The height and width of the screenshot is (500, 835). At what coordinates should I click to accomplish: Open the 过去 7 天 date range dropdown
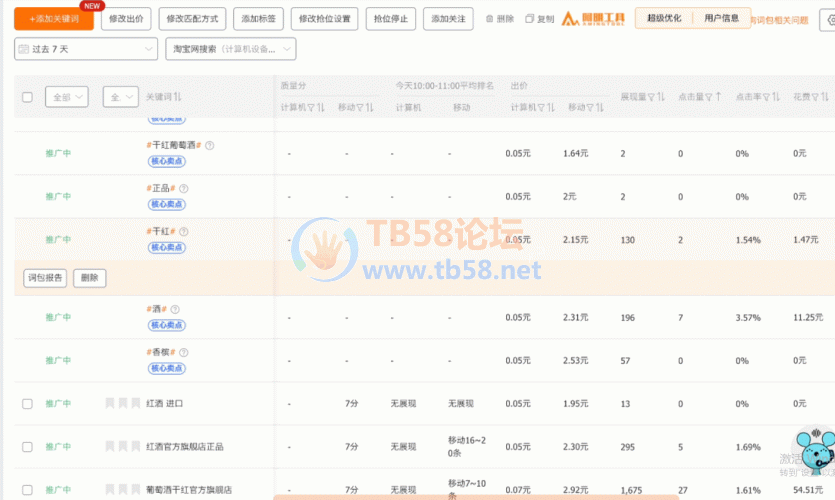click(x=85, y=49)
